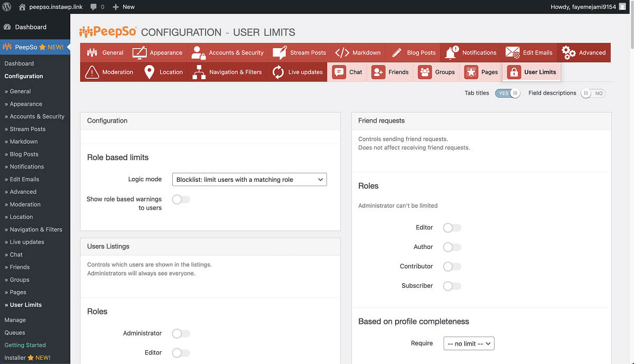Open the Groups tab label
This screenshot has height=364, width=634.
[x=445, y=72]
